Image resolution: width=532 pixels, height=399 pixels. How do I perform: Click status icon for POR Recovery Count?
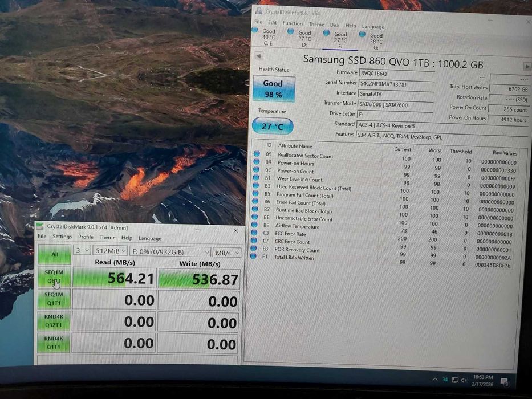[253, 248]
